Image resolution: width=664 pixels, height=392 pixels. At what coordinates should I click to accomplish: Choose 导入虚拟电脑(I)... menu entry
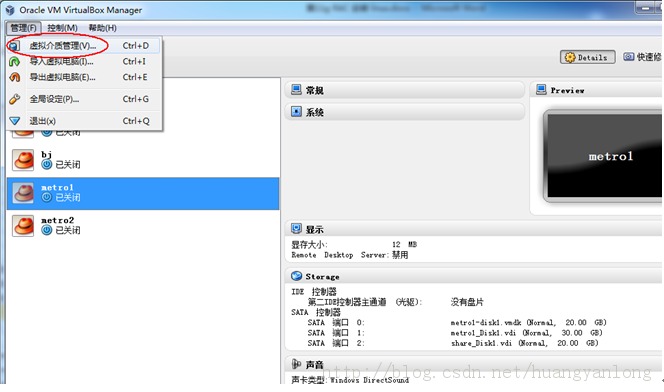tap(84, 61)
